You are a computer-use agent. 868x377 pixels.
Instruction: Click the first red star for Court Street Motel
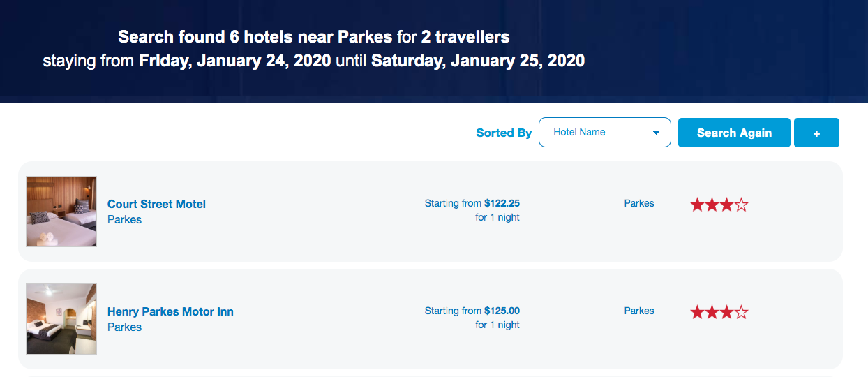[x=697, y=205]
